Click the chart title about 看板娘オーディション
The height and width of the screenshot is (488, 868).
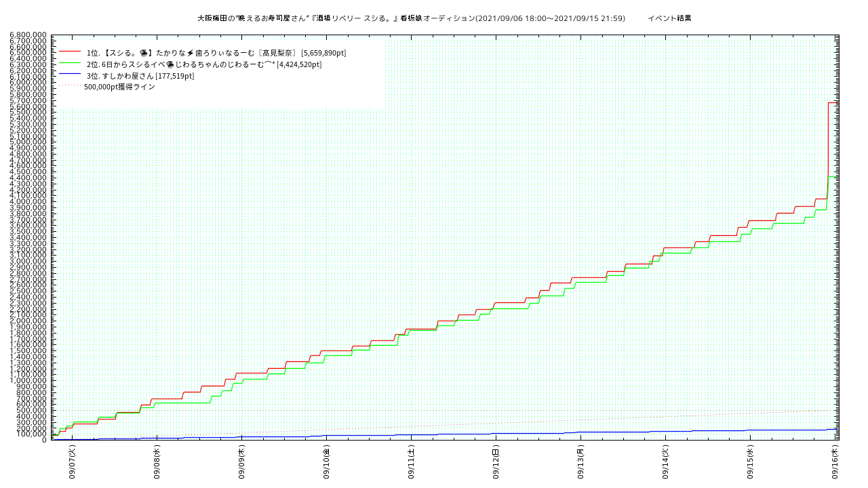411,18
